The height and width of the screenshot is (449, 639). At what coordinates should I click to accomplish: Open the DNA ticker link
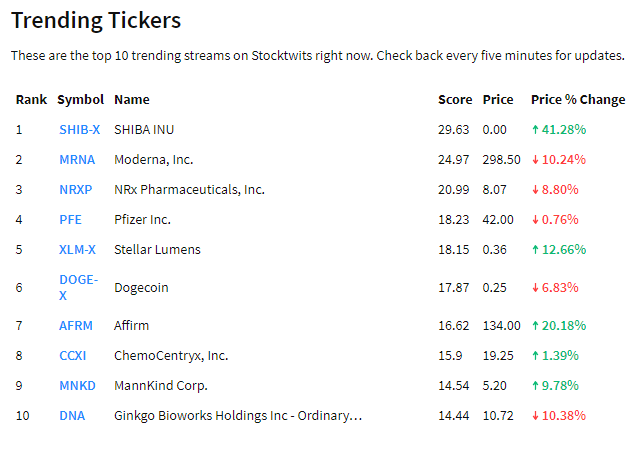pyautogui.click(x=72, y=416)
